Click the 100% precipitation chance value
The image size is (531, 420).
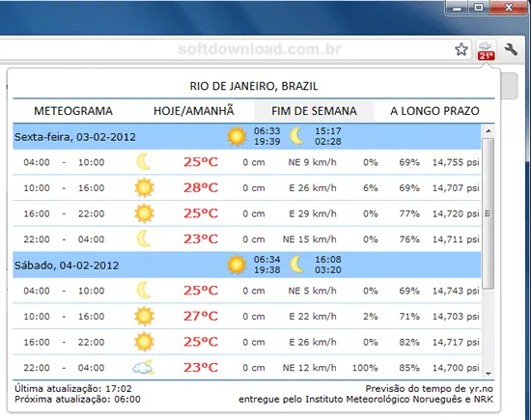[365, 368]
